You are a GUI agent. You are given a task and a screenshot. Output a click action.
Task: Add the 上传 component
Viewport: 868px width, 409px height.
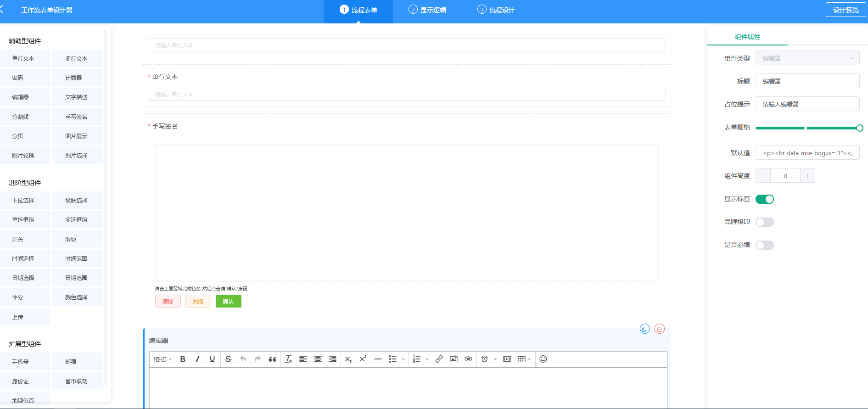click(x=25, y=317)
